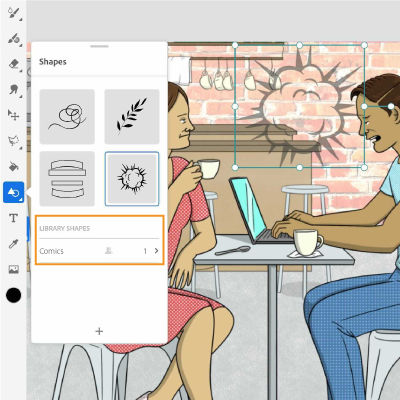The width and height of the screenshot is (400, 400).
Task: Select the comic burst shape thumbnail
Action: [132, 179]
